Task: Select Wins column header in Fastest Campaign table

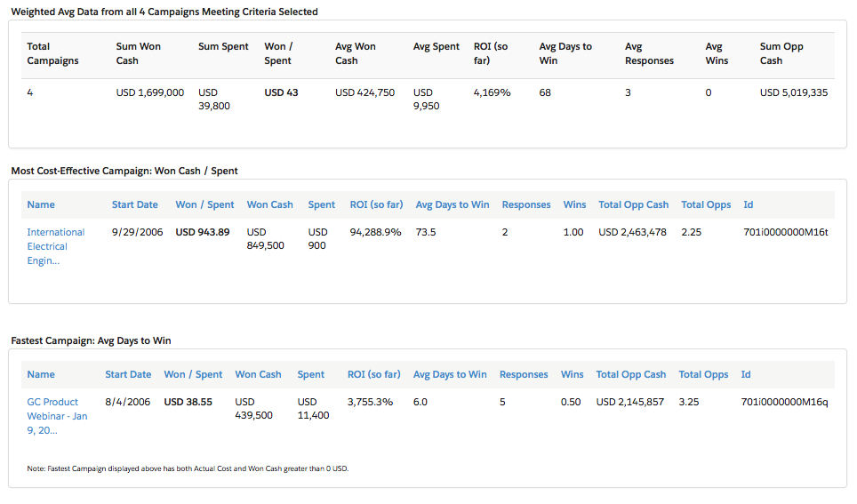Action: (x=572, y=374)
